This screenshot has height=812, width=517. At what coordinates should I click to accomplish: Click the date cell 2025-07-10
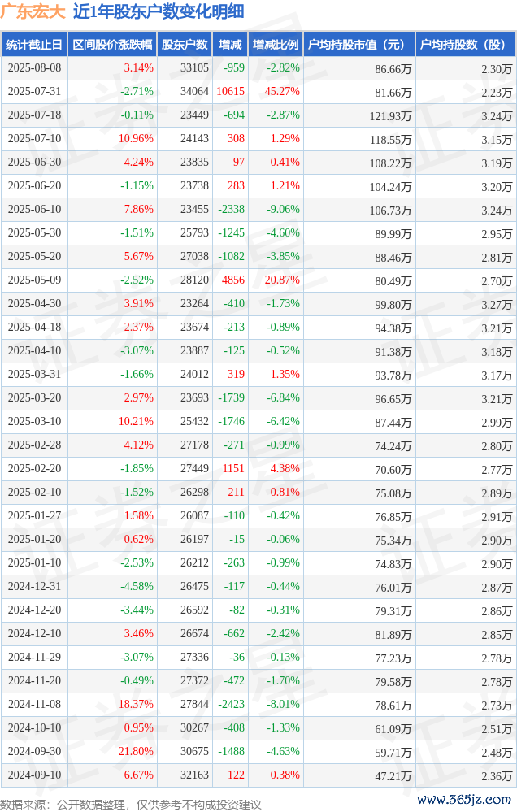[x=34, y=139]
